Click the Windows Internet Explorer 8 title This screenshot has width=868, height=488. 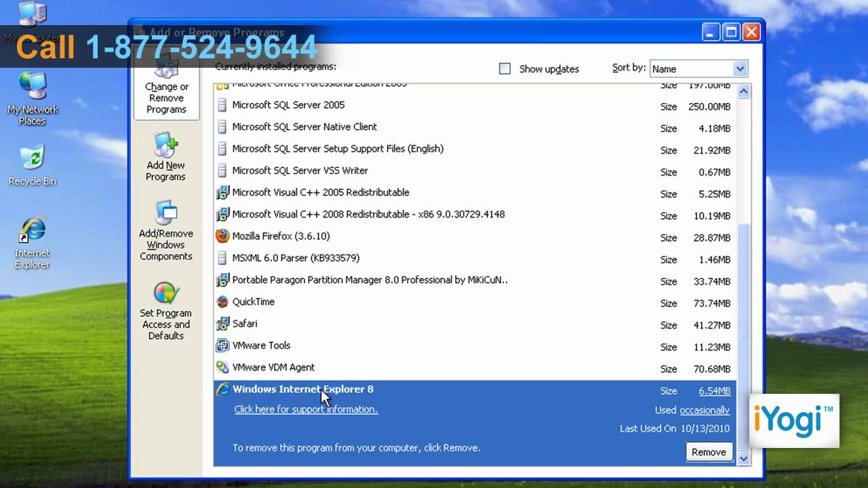pyautogui.click(x=302, y=389)
